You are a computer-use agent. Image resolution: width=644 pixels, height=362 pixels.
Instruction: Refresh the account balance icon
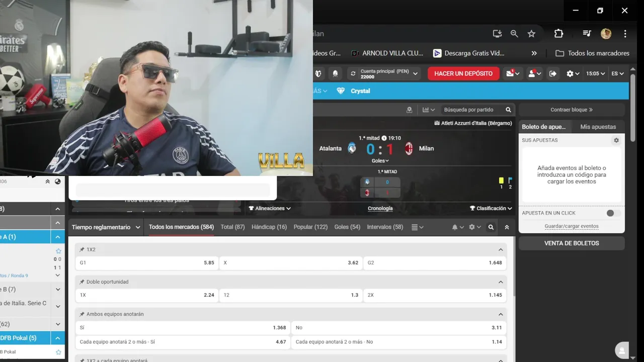(x=353, y=73)
